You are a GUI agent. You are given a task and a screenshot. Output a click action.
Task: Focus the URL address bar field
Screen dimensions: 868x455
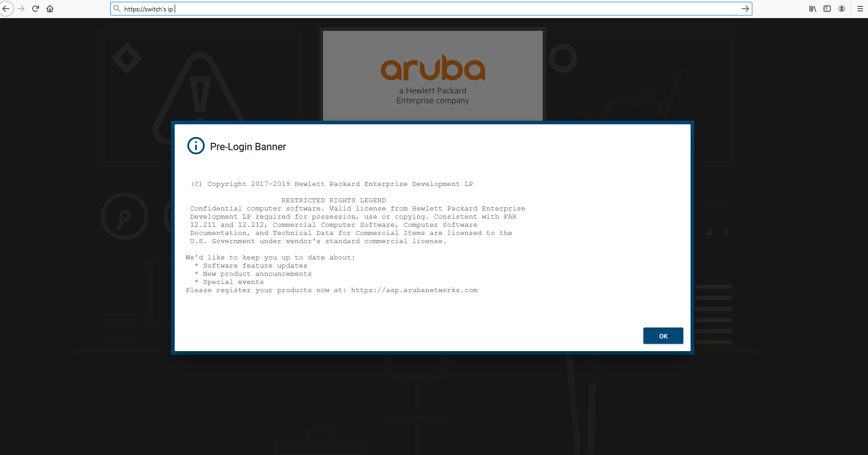point(431,9)
